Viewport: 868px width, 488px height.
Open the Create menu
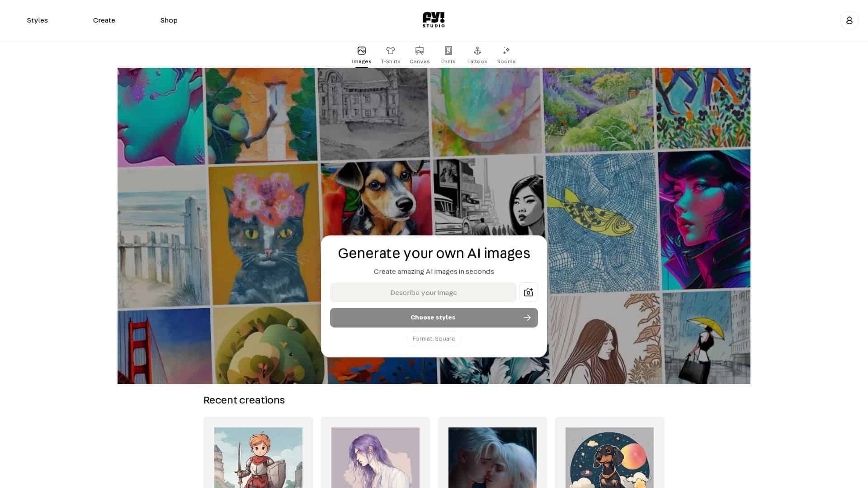pyautogui.click(x=104, y=20)
